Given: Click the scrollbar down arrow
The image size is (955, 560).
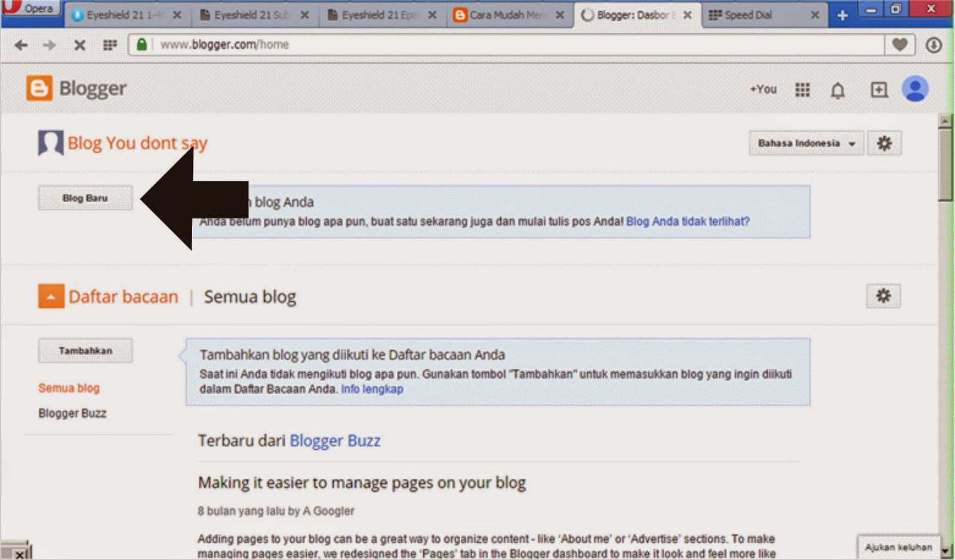Looking at the screenshot, I should [945, 550].
